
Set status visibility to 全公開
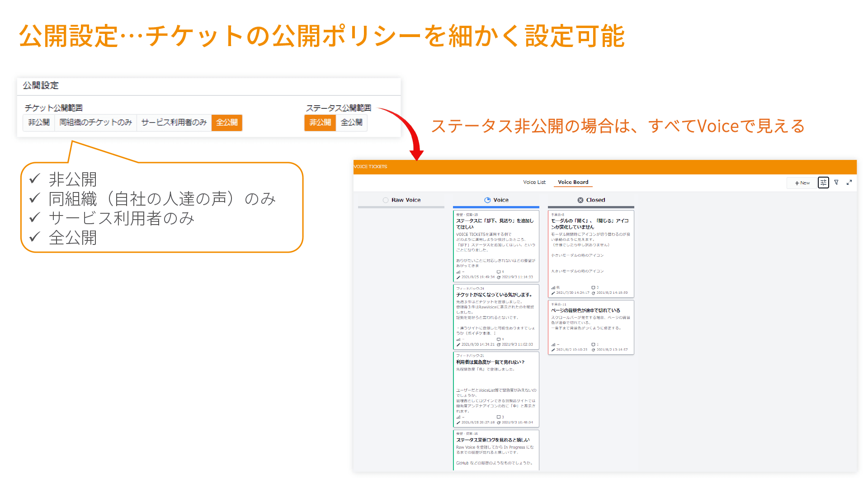coord(351,122)
